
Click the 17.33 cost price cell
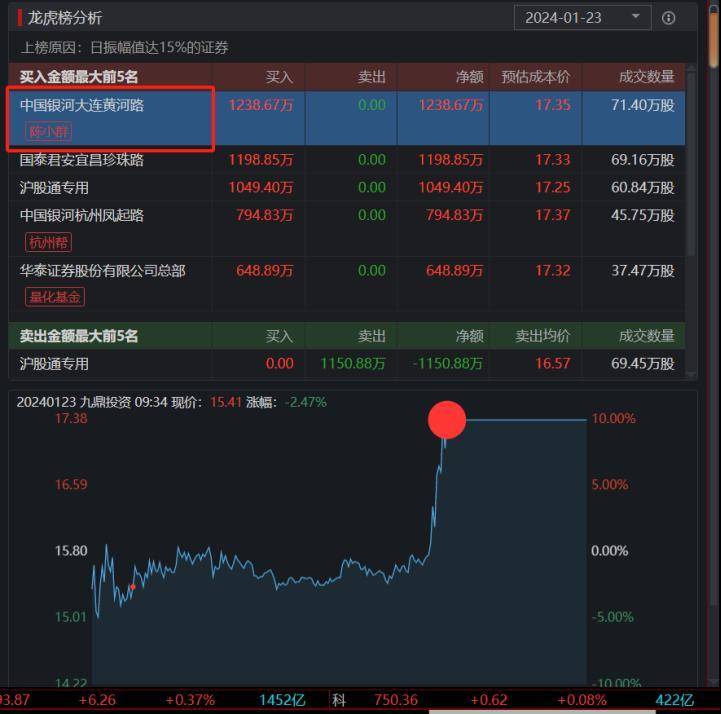pos(553,160)
